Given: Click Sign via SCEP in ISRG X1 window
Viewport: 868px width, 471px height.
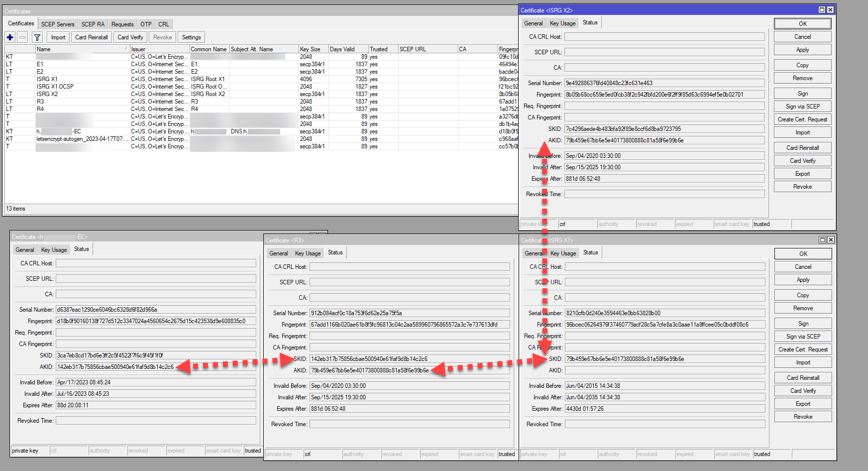Looking at the screenshot, I should [x=803, y=337].
